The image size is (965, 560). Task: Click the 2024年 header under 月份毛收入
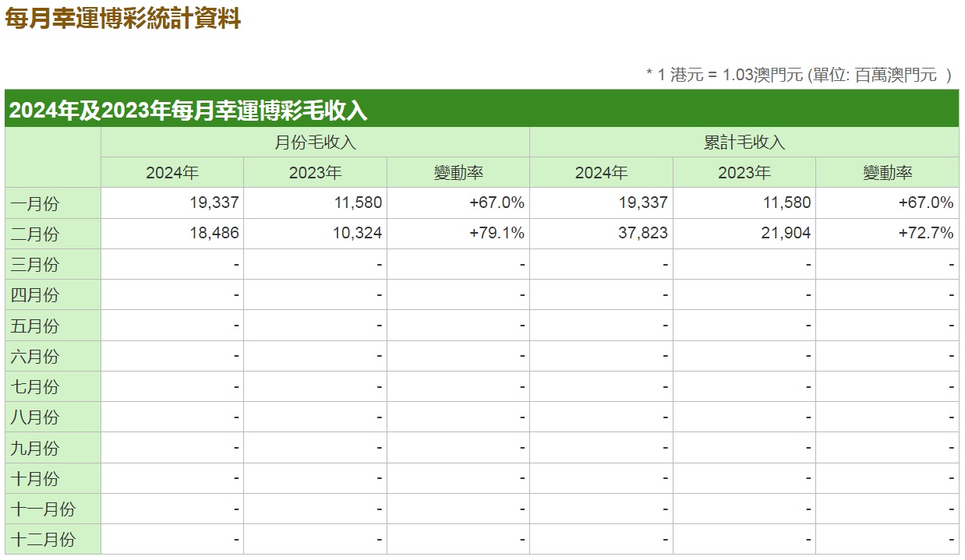coord(172,173)
